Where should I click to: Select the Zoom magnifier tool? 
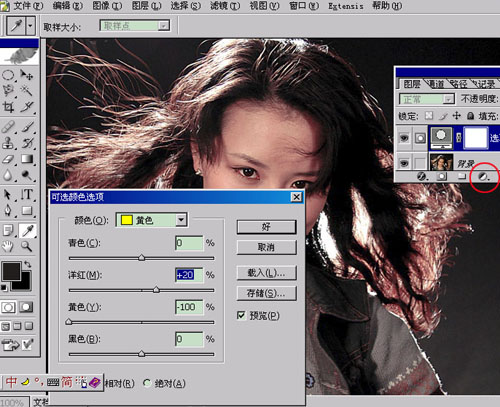tap(27, 247)
